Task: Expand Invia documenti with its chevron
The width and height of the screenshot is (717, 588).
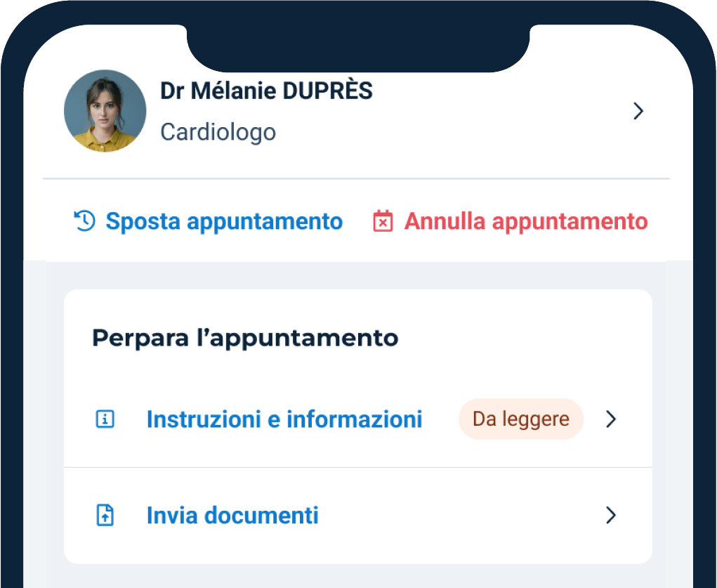Action: coord(610,516)
